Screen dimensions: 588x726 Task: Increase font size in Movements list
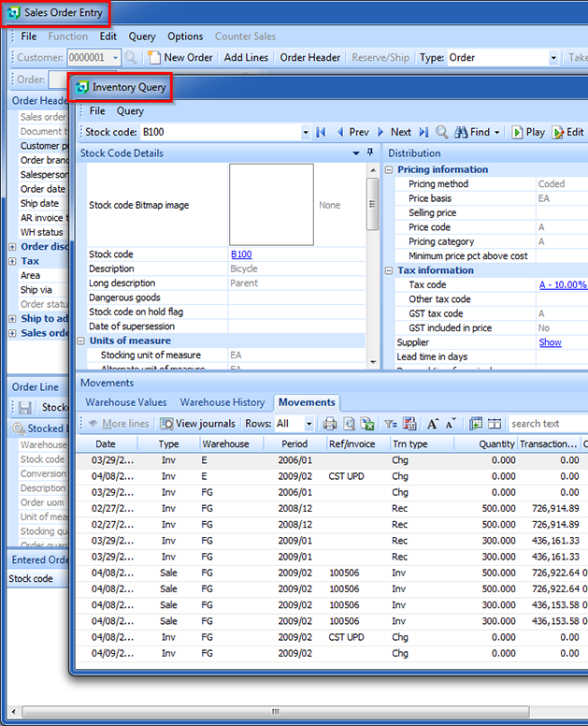433,424
